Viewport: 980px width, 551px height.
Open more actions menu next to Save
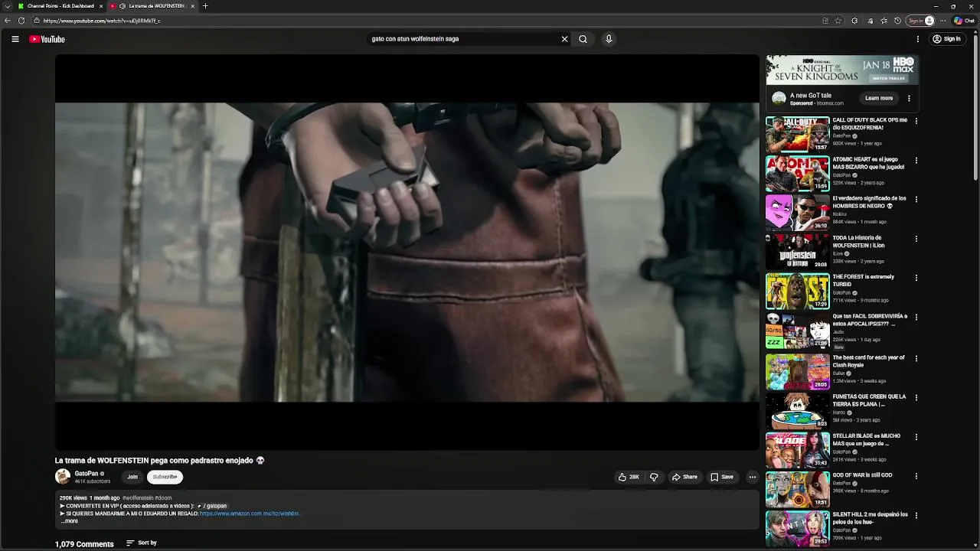coord(753,477)
